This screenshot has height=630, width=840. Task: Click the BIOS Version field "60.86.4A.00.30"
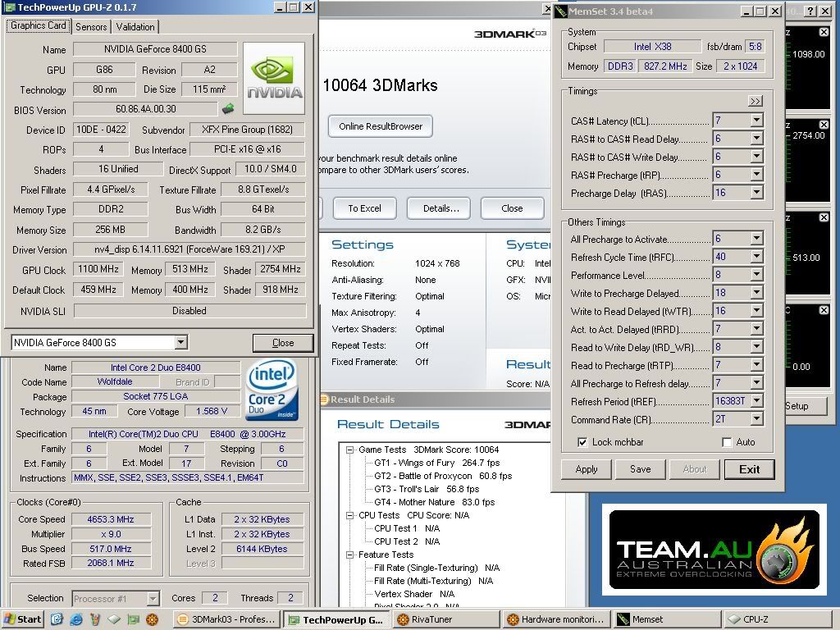pos(146,109)
